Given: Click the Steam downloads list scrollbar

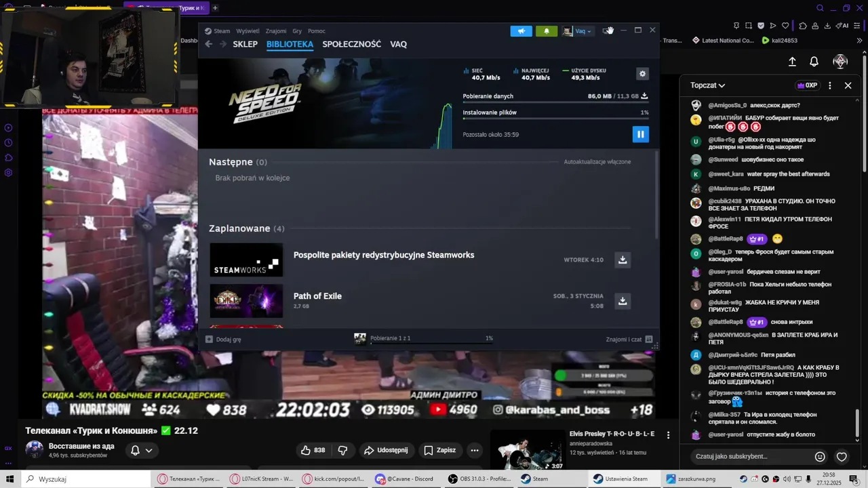Looking at the screenshot, I should coord(656,195).
